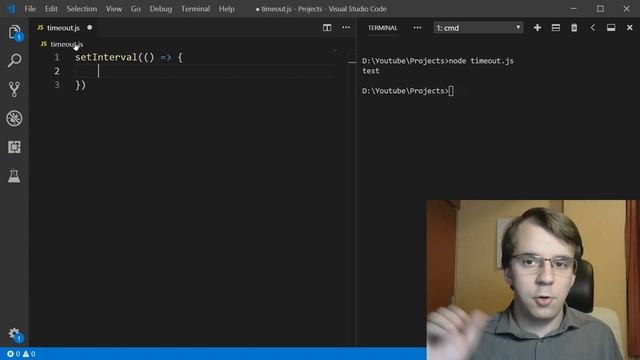
Task: Click line number 2 in the gutter
Action: coord(57,71)
